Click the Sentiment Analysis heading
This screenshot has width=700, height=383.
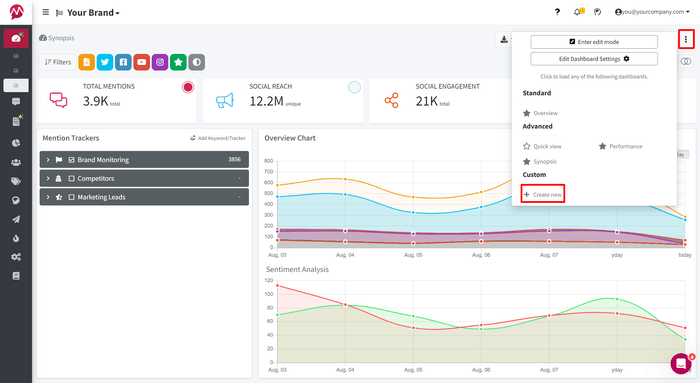pos(297,269)
